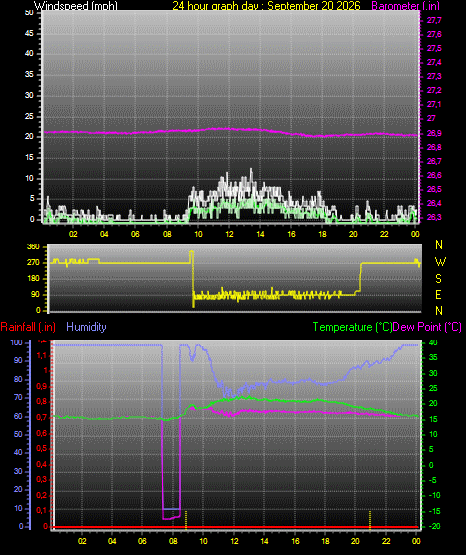Click the W compass direction label
Image resolution: width=466 pixels, height=555 pixels.
440,262
